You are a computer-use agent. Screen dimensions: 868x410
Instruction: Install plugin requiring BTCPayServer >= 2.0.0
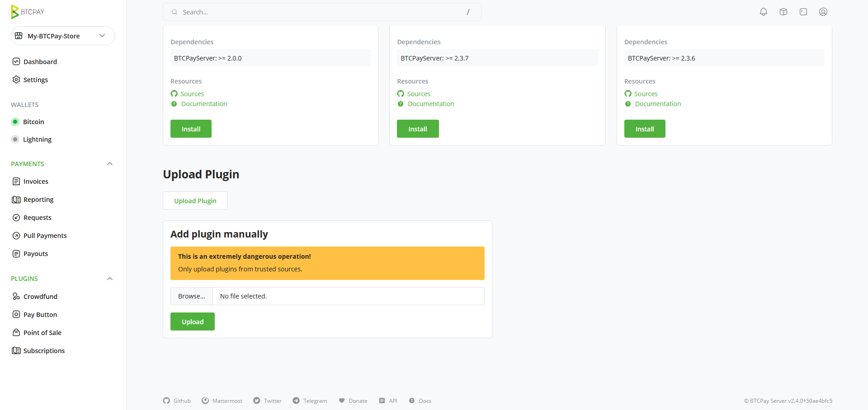191,129
